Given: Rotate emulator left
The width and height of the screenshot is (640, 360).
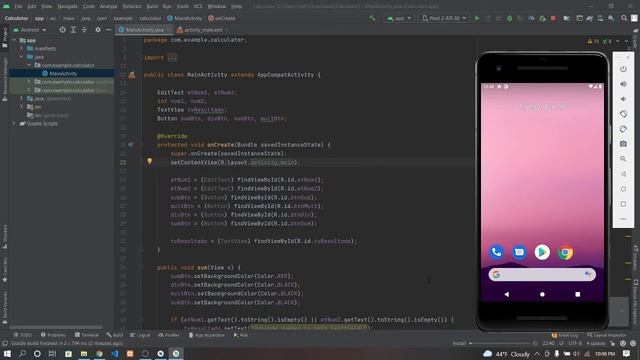Looking at the screenshot, I should coord(623,114).
